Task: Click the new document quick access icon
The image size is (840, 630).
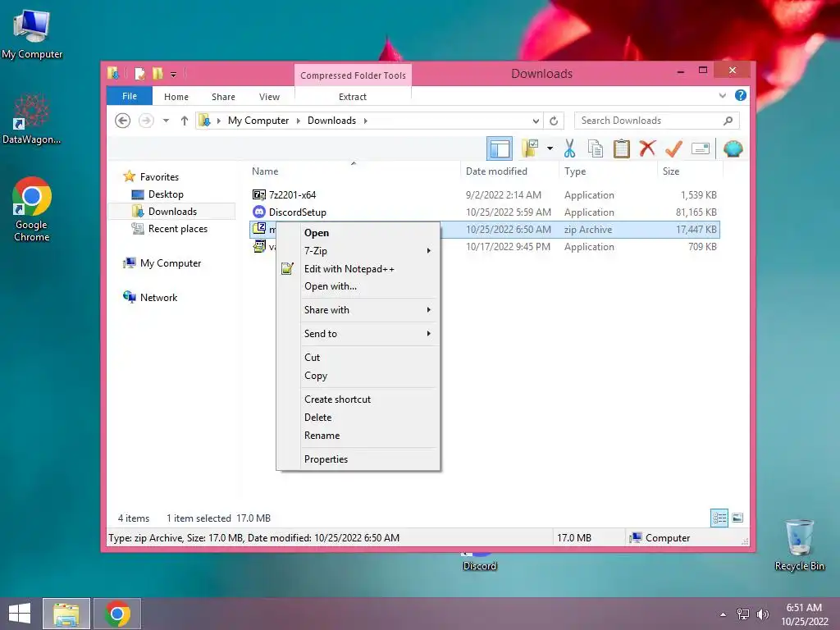Action: click(139, 73)
